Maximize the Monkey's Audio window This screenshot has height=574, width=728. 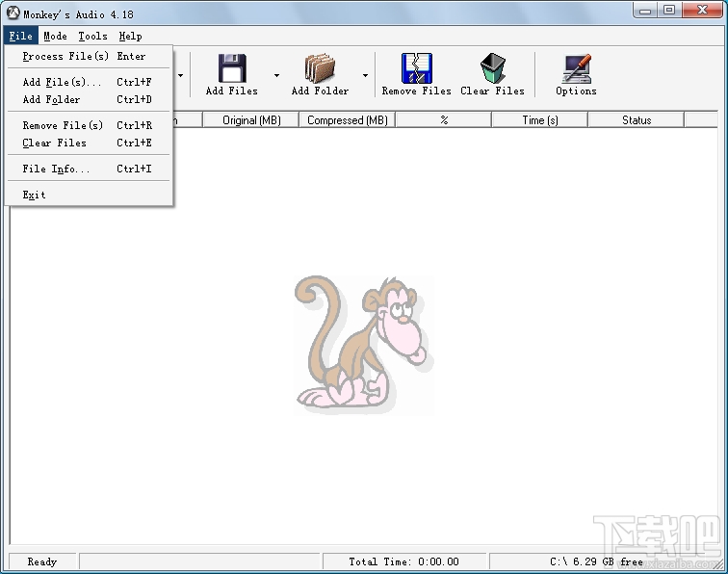click(x=669, y=11)
